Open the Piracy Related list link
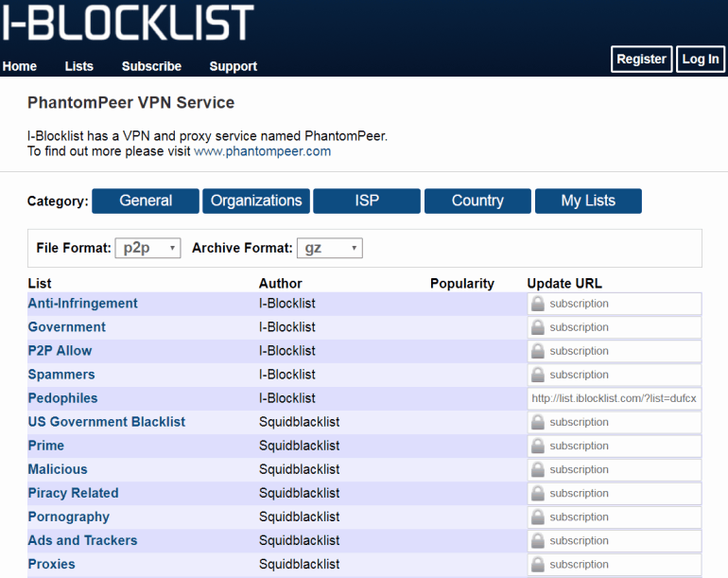The image size is (728, 578). coord(74,493)
